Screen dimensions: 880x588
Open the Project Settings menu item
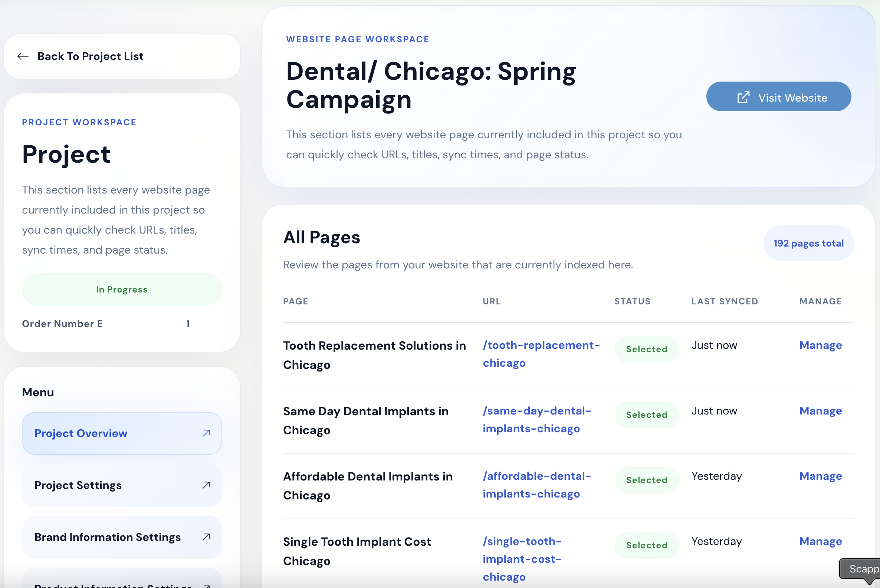pyautogui.click(x=78, y=485)
